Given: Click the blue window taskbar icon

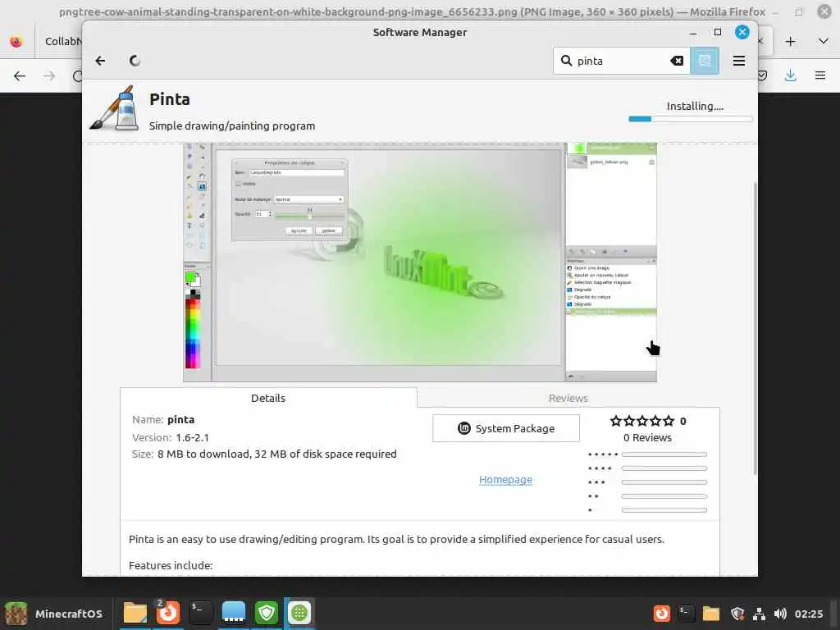Looking at the screenshot, I should click(234, 613).
